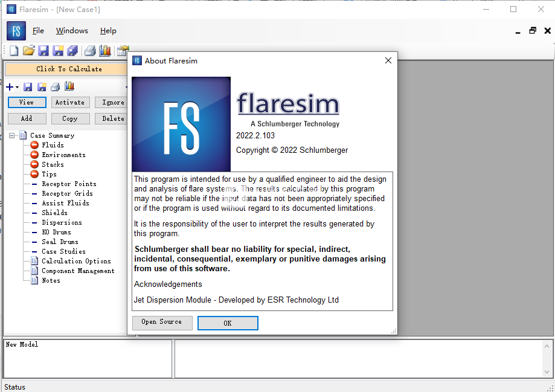Select Case Studies in the tree
The image size is (555, 392).
pos(63,251)
